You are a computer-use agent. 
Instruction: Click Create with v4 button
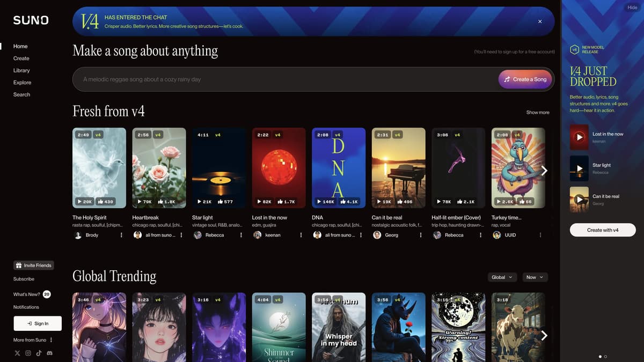click(603, 230)
